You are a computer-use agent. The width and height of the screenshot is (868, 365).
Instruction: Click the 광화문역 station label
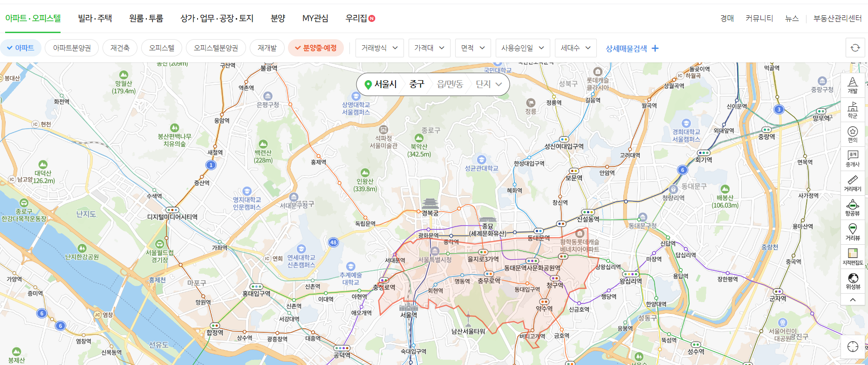pyautogui.click(x=429, y=235)
